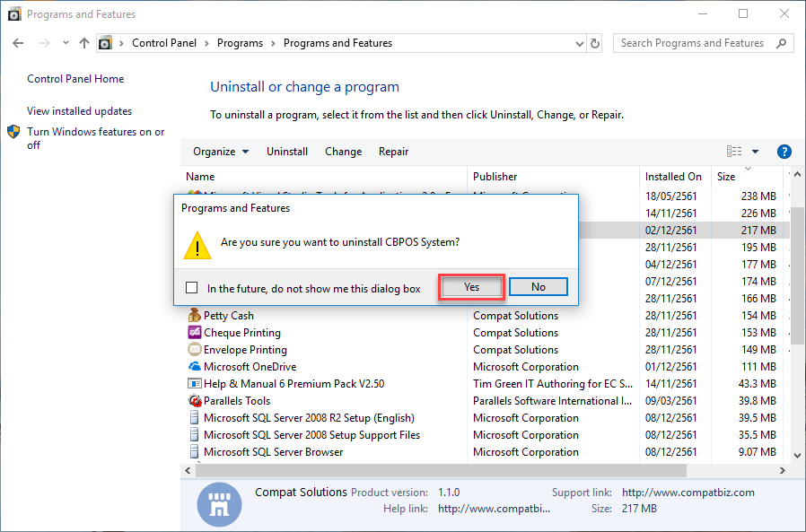This screenshot has width=806, height=532.
Task: Click the support link http://www.compatbiz.com
Action: [x=688, y=493]
